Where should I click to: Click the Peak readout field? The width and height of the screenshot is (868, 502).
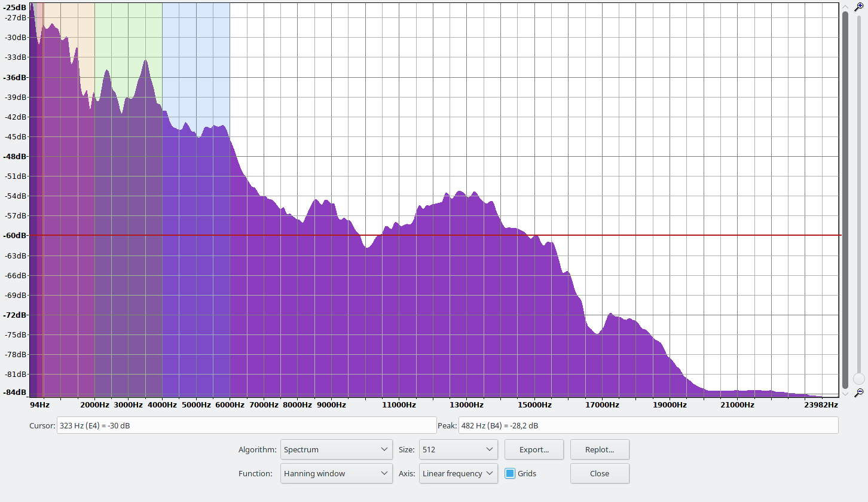(x=648, y=425)
